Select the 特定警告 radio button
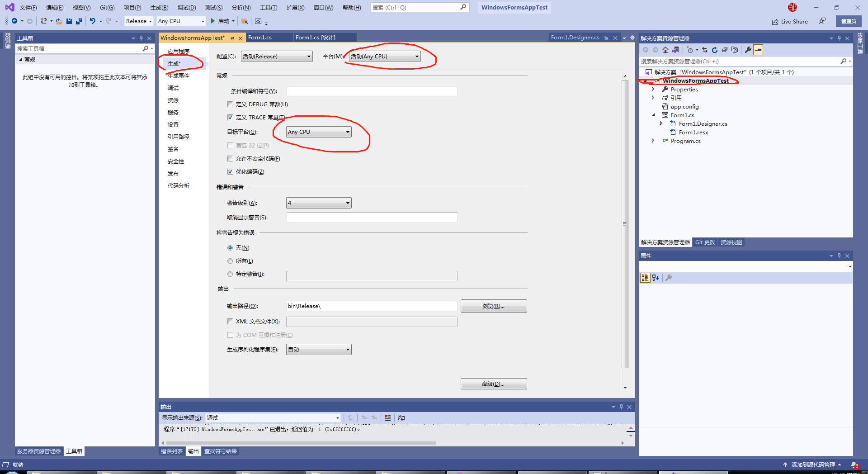868x474 pixels. click(x=230, y=274)
